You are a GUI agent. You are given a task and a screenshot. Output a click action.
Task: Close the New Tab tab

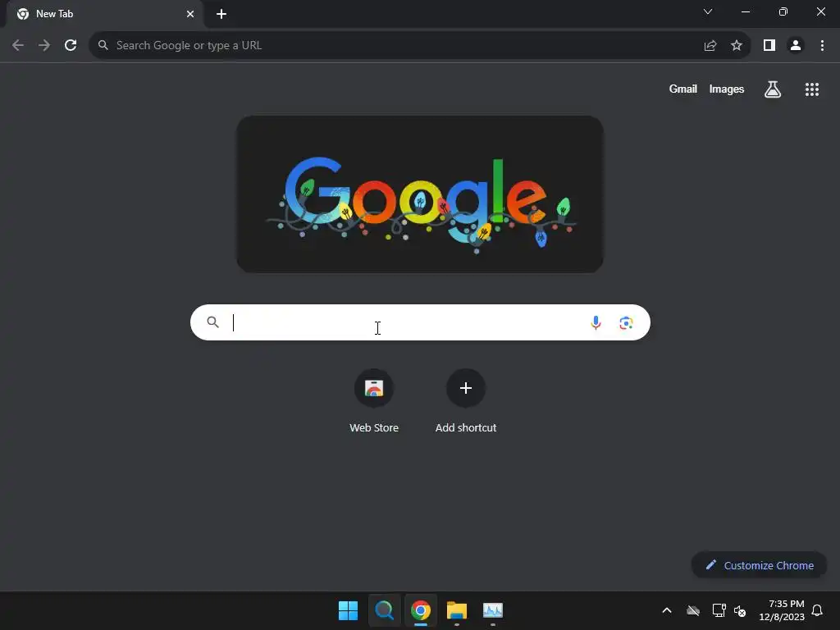pos(190,14)
